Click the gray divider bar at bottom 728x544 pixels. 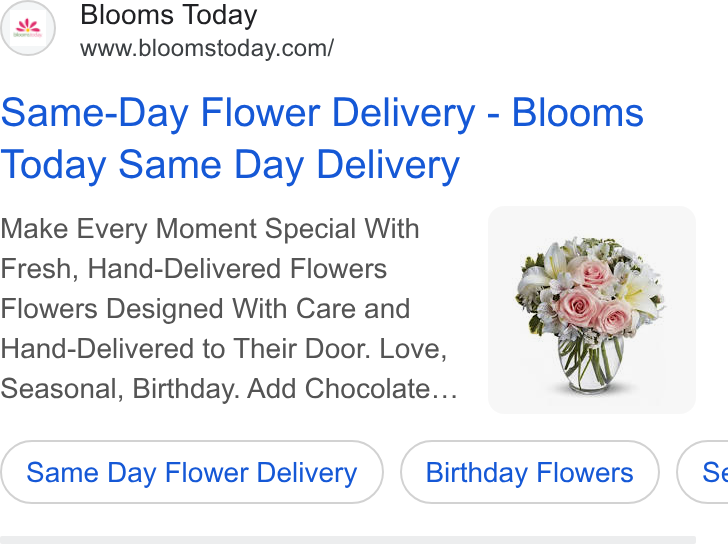(348, 540)
